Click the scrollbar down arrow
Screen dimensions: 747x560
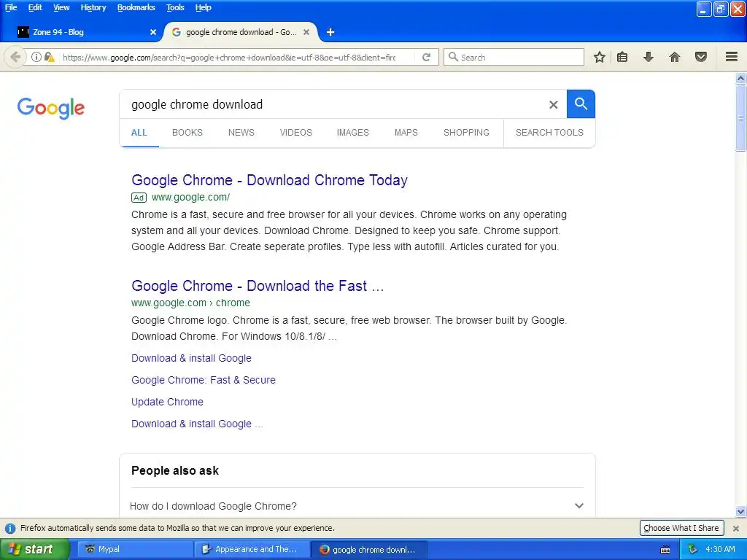(741, 512)
